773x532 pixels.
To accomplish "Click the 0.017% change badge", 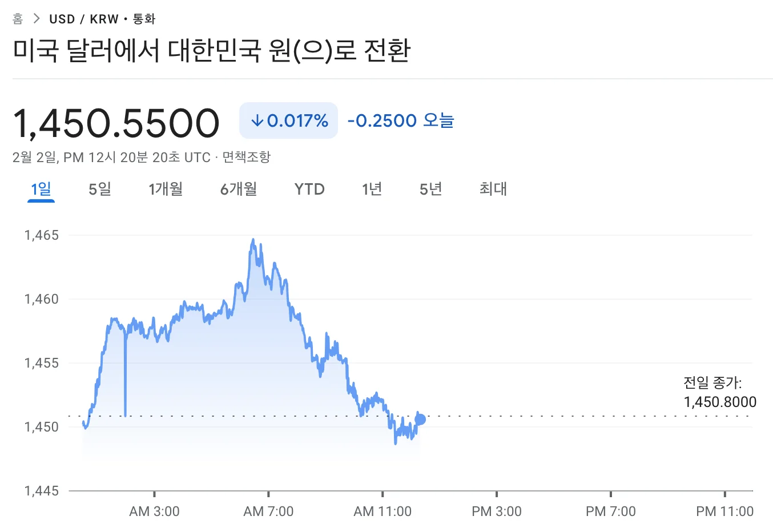I will [x=288, y=120].
